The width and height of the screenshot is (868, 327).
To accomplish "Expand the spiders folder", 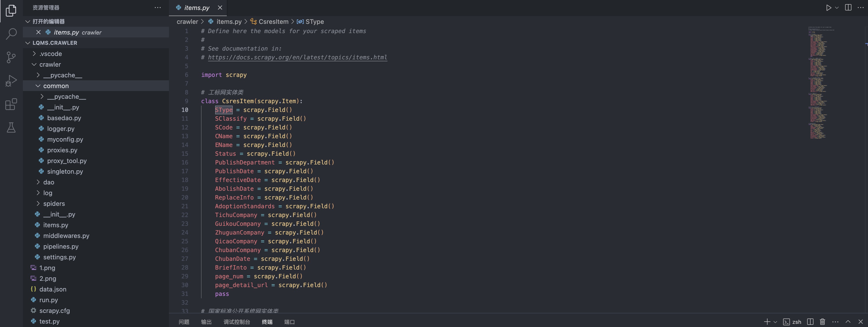I will pyautogui.click(x=96, y=203).
